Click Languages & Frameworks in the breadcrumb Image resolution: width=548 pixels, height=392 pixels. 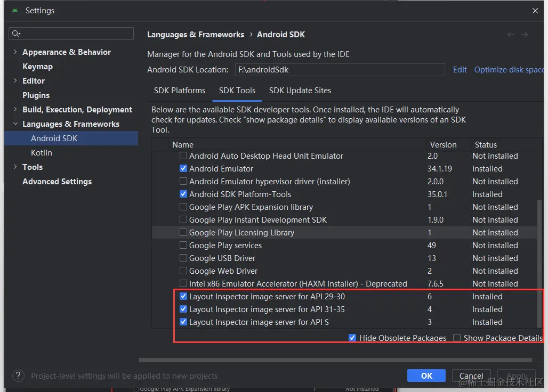click(x=196, y=35)
